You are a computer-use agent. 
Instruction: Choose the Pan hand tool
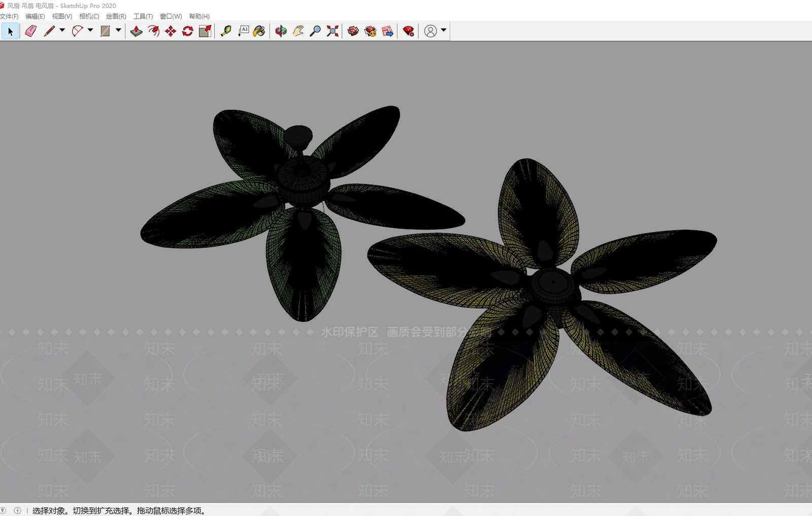pyautogui.click(x=298, y=31)
